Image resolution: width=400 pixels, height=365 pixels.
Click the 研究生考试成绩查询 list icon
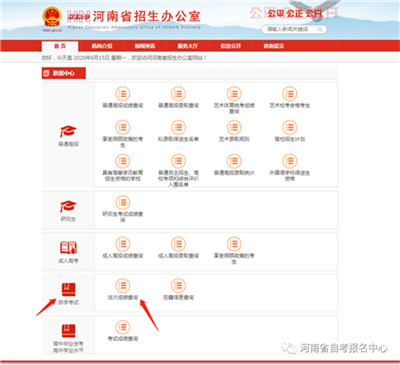123,203
